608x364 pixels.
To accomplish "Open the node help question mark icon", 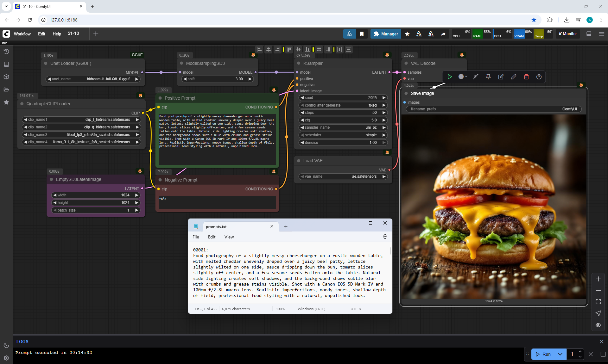I will click(539, 77).
